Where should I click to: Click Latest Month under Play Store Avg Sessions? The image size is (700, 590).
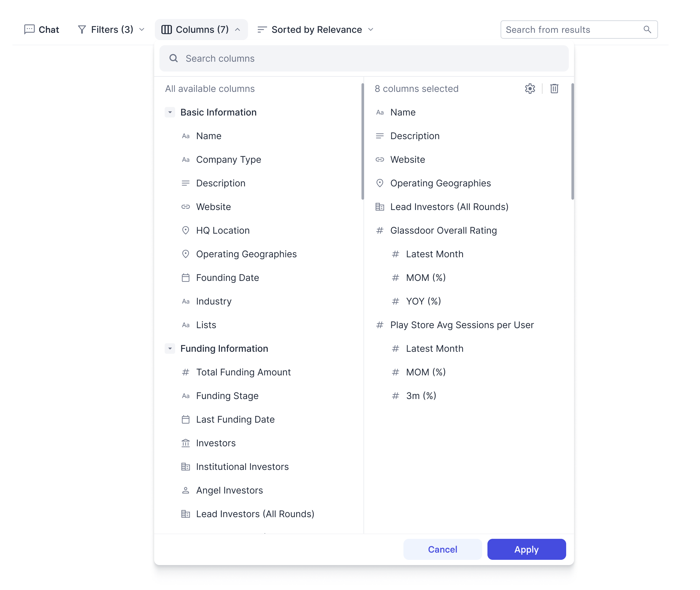point(434,348)
